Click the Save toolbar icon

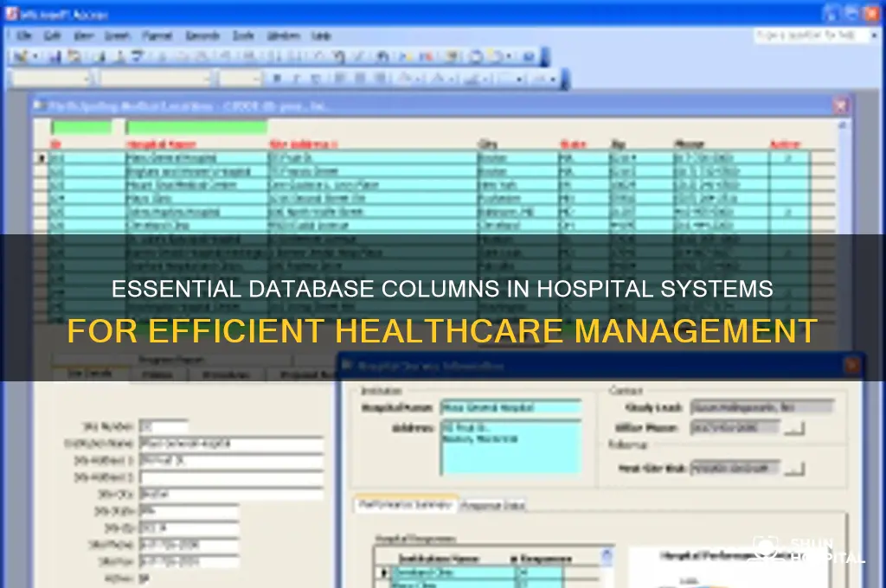tap(55, 56)
